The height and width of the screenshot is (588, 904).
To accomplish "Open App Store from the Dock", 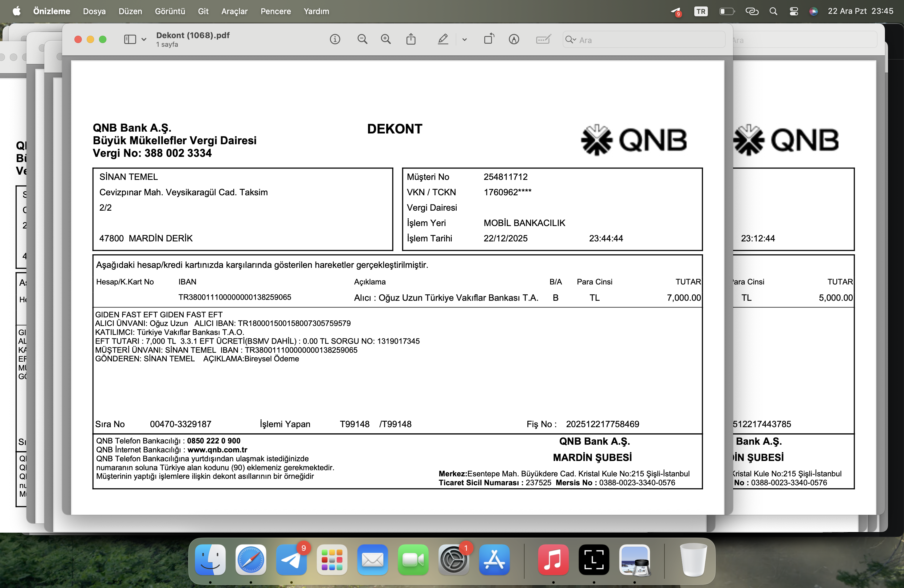I will click(494, 560).
